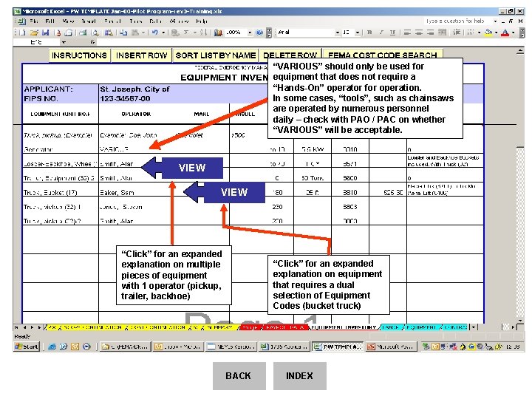Click the E-mail toolbar icon next to Save
532x399 pixels.
pyautogui.click(x=69, y=33)
